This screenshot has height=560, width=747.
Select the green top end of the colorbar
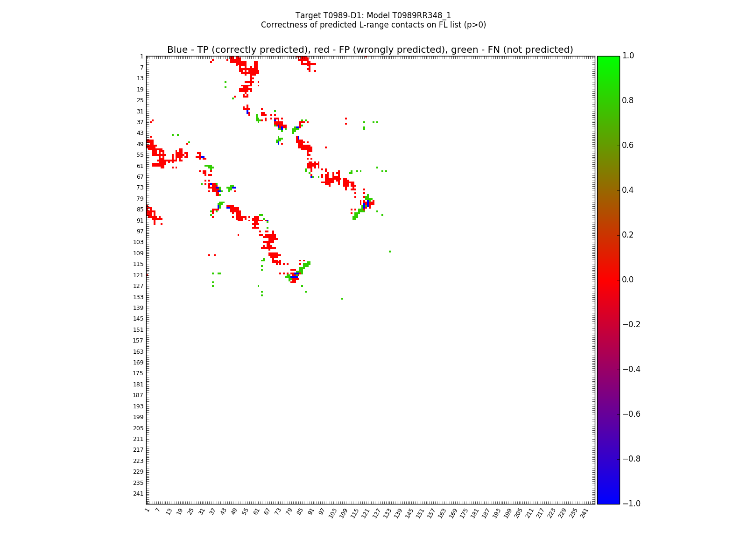tap(608, 58)
